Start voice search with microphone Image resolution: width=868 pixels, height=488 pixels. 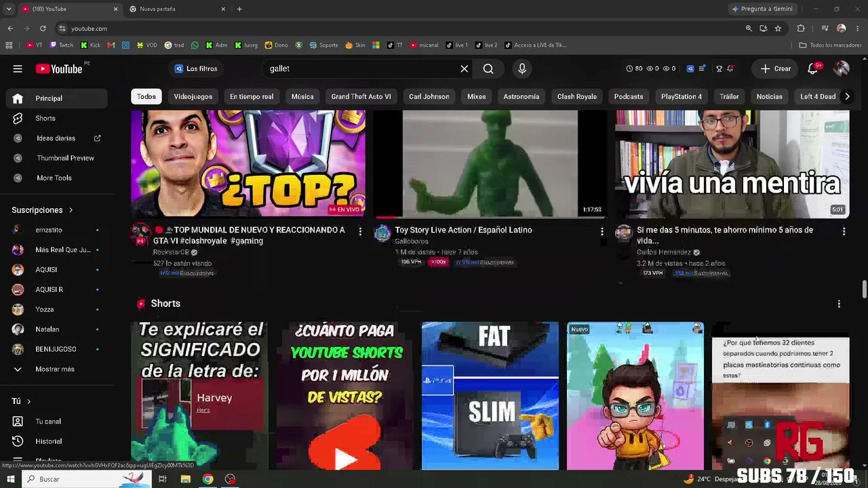coord(521,68)
